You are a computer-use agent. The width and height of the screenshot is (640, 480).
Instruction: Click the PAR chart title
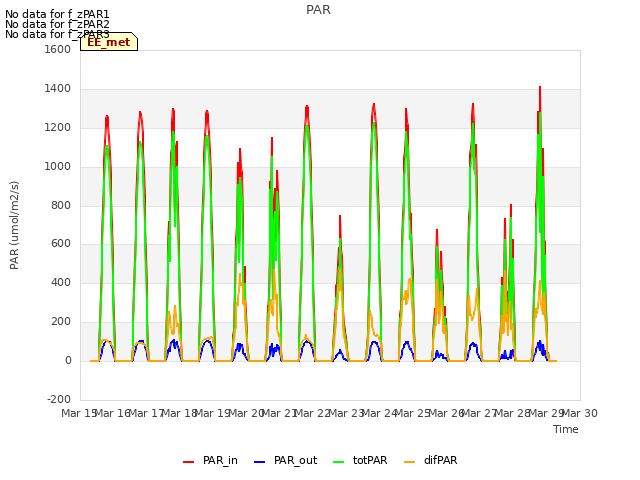318,10
